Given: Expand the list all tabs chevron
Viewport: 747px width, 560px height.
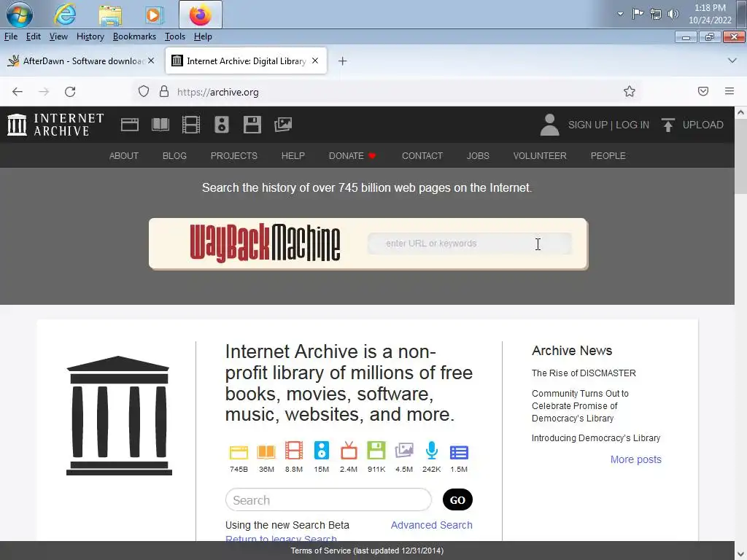Looking at the screenshot, I should point(732,61).
